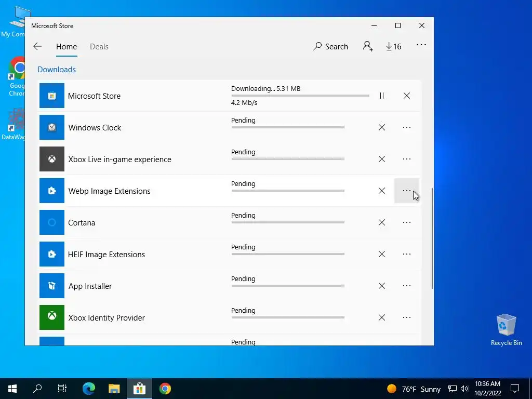Open Search in Microsoft Store

click(x=330, y=46)
